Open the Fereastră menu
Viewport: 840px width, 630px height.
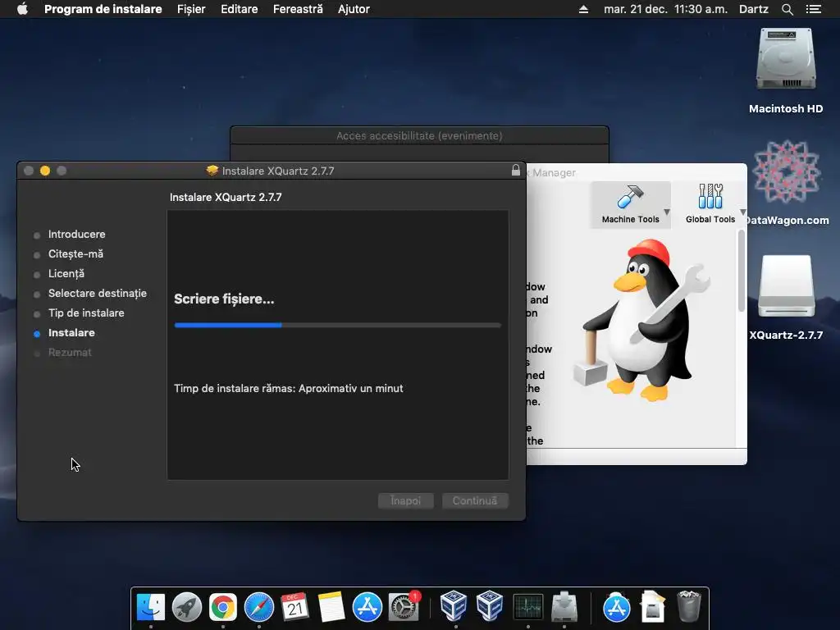click(x=298, y=9)
